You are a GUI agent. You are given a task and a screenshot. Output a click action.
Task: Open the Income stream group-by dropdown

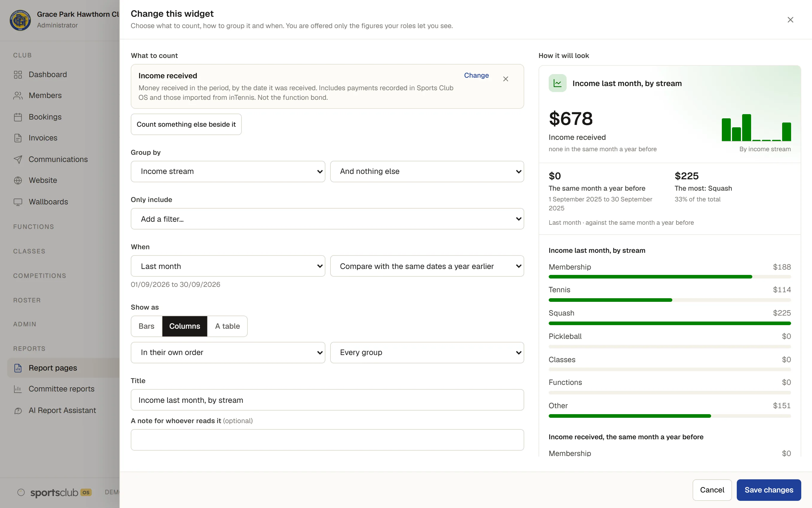[228, 172]
